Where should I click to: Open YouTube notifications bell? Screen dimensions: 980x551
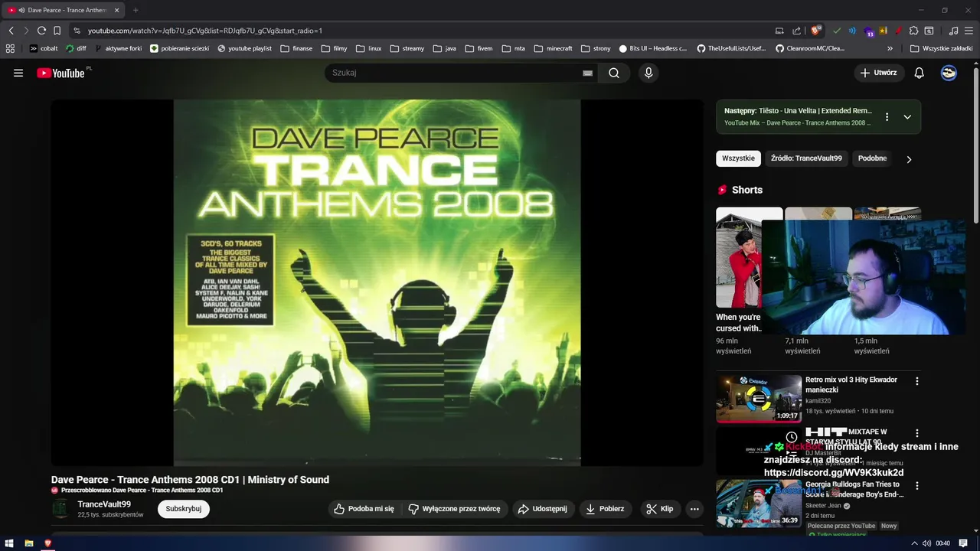pyautogui.click(x=920, y=73)
